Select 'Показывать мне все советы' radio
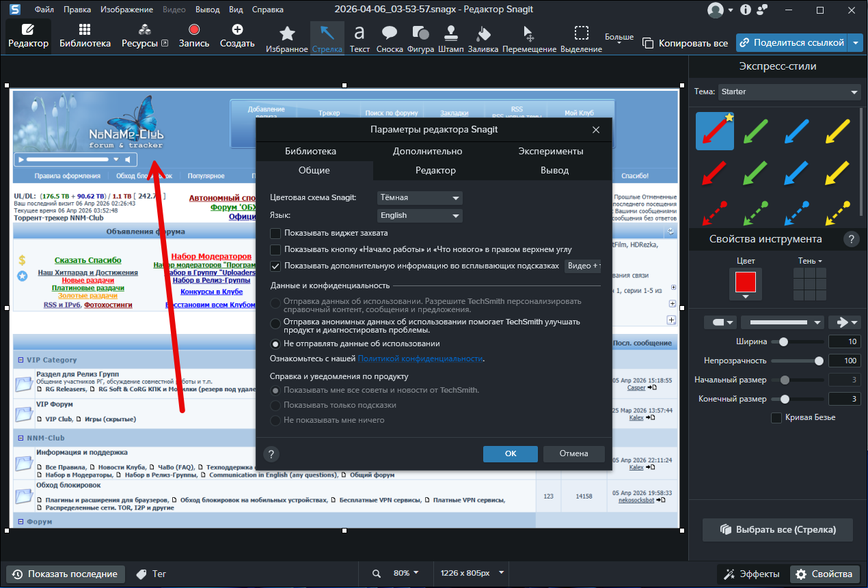868x588 pixels. click(275, 390)
